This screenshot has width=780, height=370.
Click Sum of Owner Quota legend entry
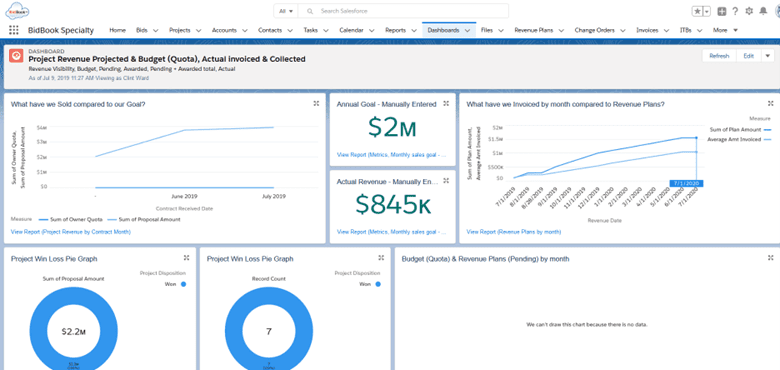pyautogui.click(x=71, y=219)
